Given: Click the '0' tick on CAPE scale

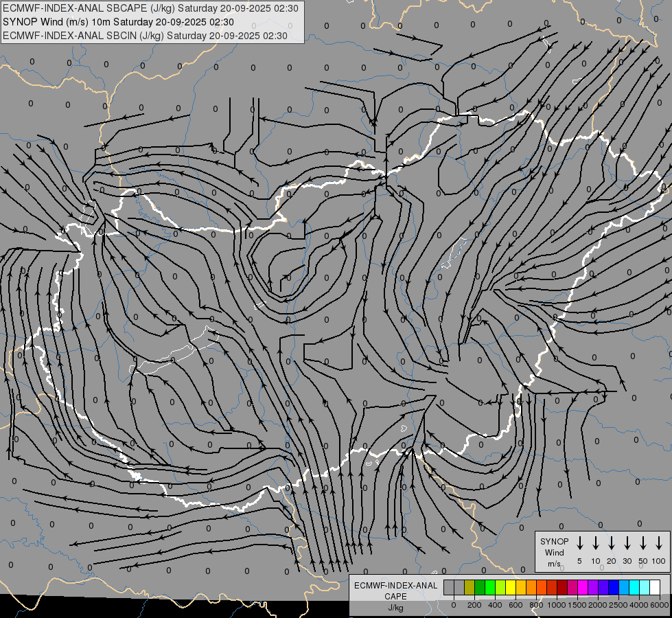Looking at the screenshot, I should coord(454,605).
